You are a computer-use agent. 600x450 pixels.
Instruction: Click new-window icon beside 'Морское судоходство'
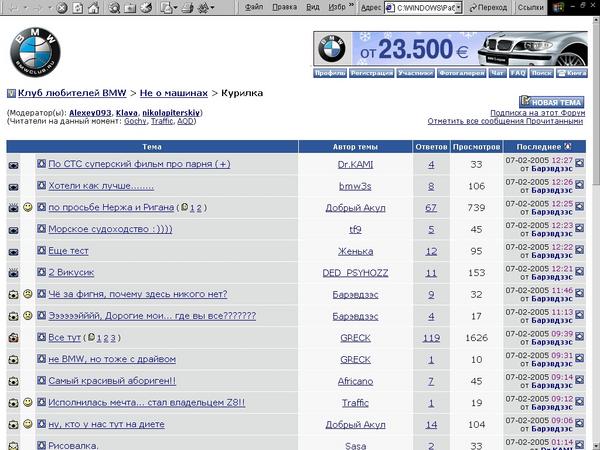(41, 229)
